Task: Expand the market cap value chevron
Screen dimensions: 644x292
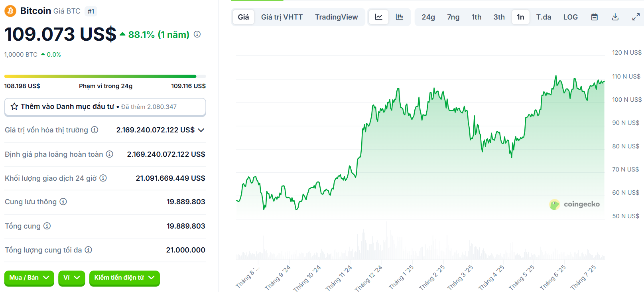Action: pos(201,130)
